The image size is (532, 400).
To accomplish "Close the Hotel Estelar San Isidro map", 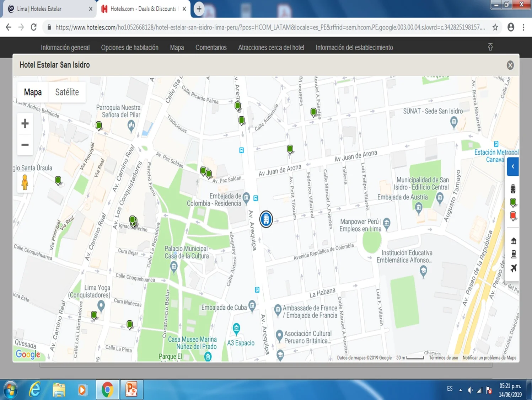I will point(510,65).
